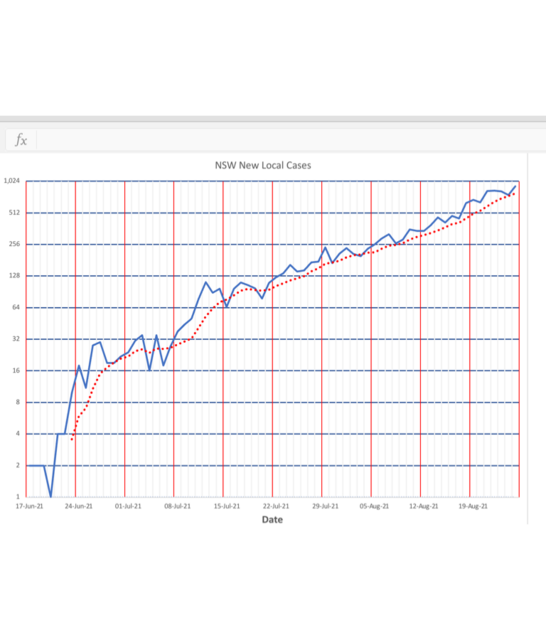Click the 32 vertical axis label
This screenshot has height=640, width=546.
[x=16, y=339]
